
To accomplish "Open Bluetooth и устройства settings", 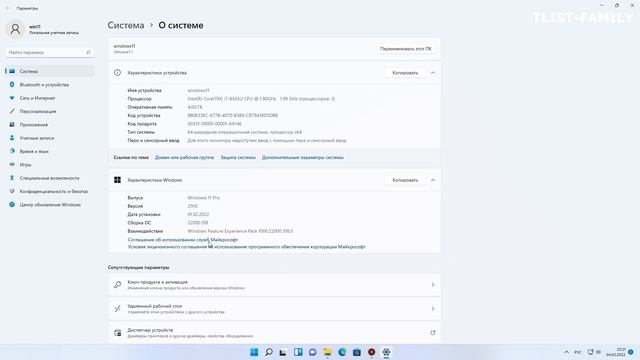I will [50, 84].
